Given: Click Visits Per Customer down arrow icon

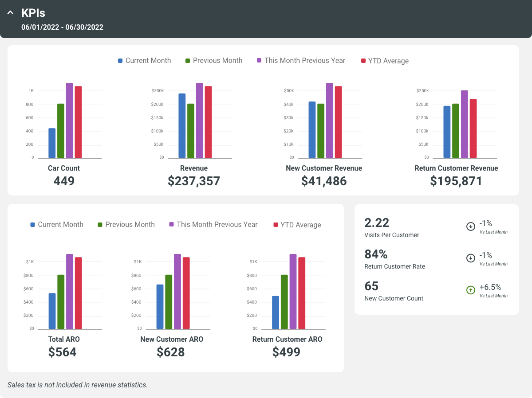Looking at the screenshot, I should (471, 226).
